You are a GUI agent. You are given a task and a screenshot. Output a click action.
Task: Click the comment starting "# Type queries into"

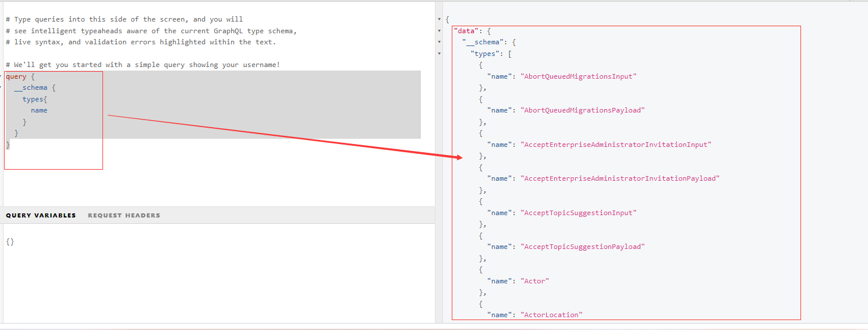pos(125,19)
